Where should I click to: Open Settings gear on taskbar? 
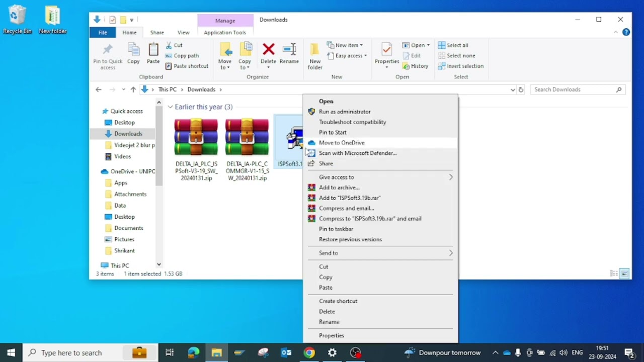[x=333, y=352]
